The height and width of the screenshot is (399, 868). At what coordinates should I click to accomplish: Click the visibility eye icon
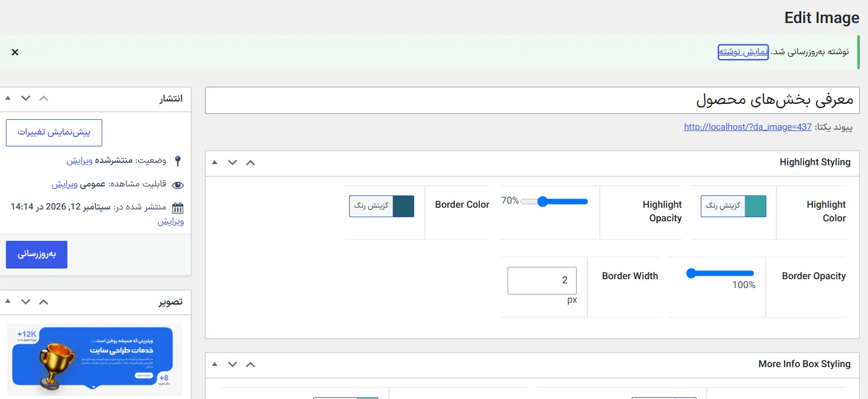tap(177, 185)
